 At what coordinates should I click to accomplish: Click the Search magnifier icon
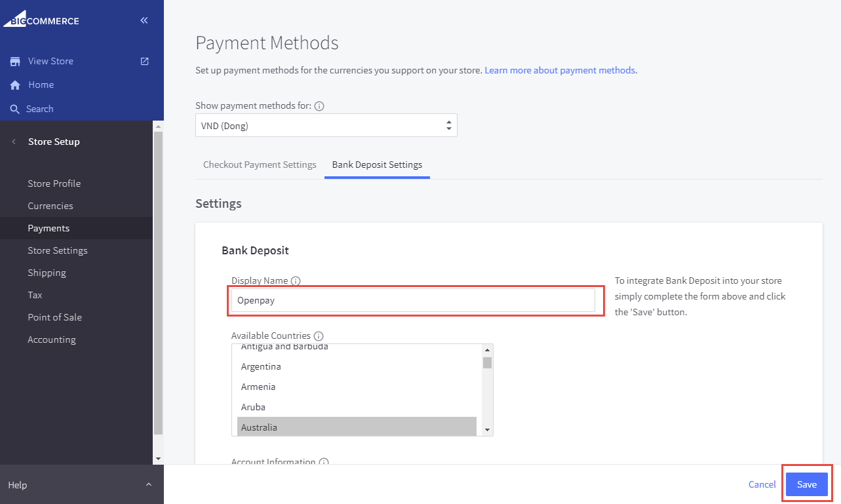pos(14,109)
